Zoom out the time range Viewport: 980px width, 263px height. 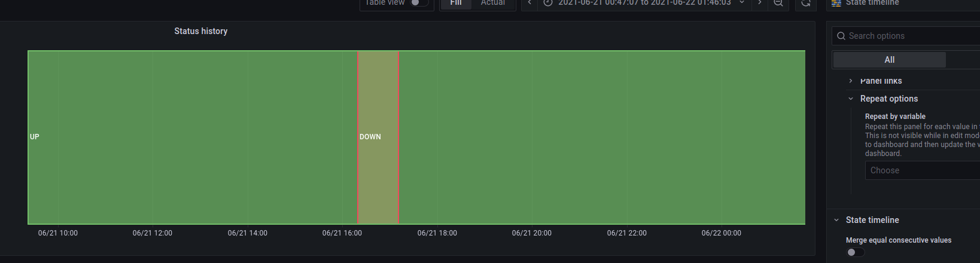tap(778, 3)
